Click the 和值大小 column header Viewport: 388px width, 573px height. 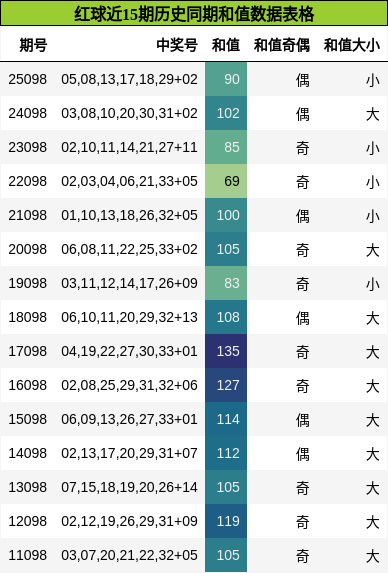(x=352, y=45)
